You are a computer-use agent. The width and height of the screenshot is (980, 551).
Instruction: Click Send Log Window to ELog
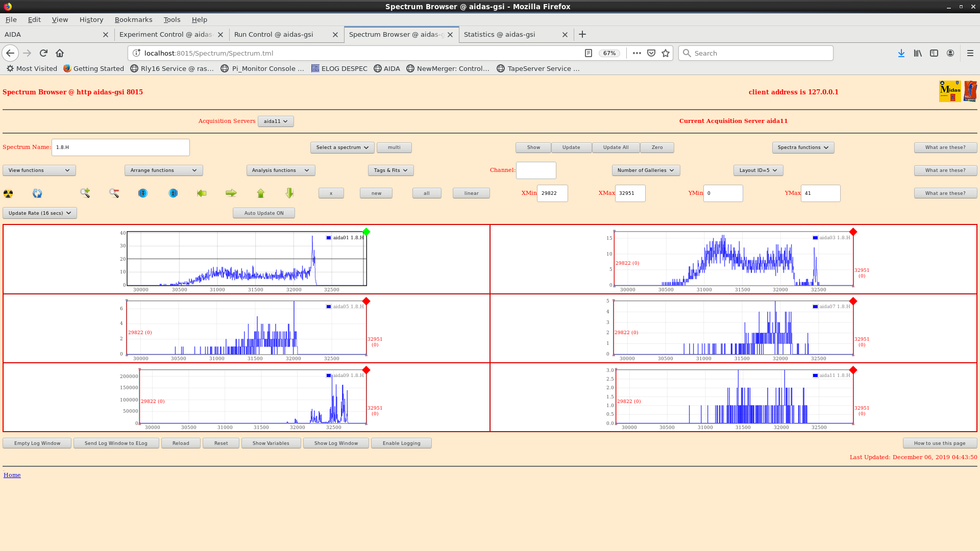116,443
